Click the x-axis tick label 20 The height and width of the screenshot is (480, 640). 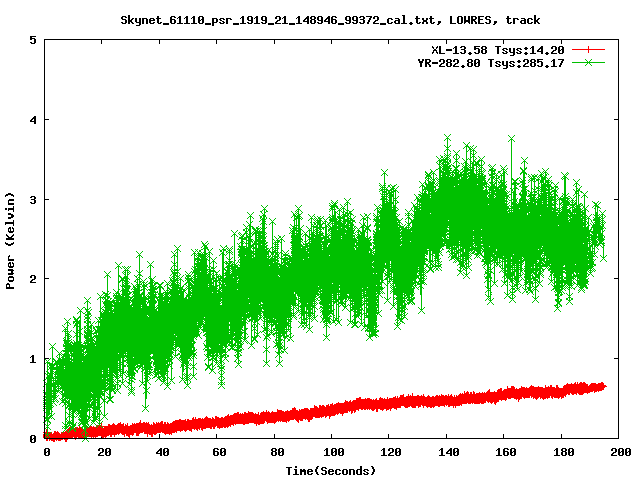pyautogui.click(x=103, y=452)
